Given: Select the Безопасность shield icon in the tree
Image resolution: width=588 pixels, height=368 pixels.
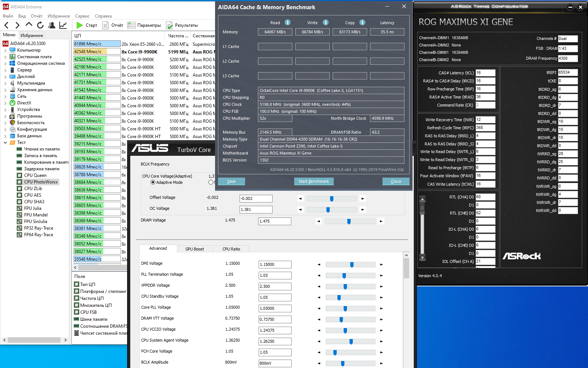Looking at the screenshot, I should point(12,123).
